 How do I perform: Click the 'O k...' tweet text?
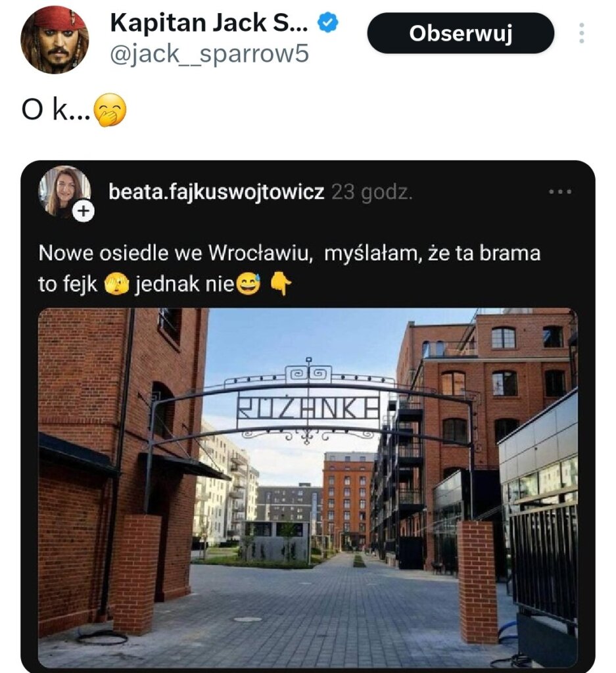click(x=56, y=110)
